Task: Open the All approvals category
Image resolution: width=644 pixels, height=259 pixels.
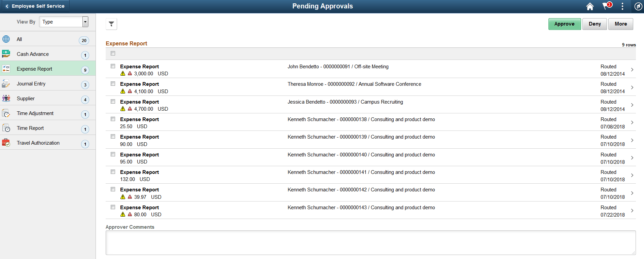Action: (x=6, y=39)
